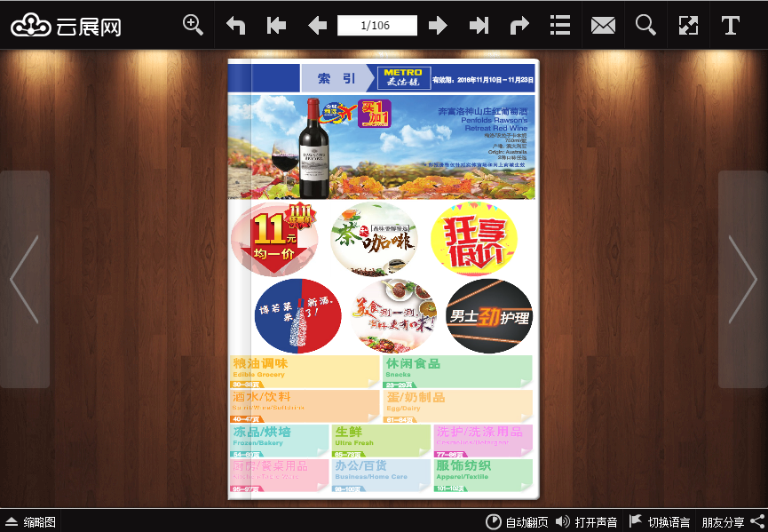768x532 pixels.
Task: Click the 云展网 logo
Action: coord(66,26)
